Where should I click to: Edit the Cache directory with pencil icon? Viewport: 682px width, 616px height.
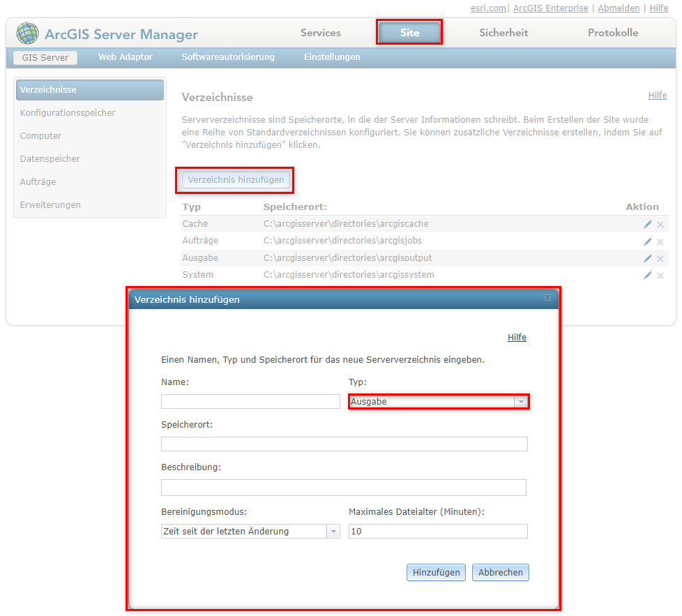648,224
